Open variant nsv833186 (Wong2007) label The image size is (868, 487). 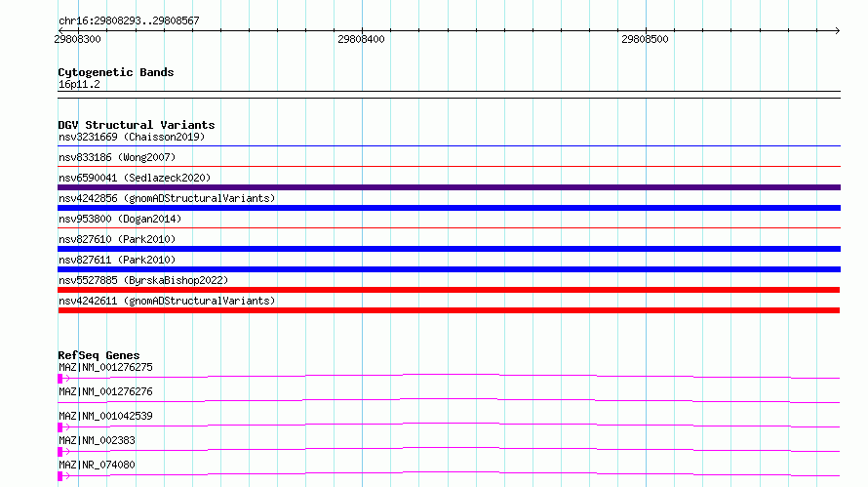[117, 157]
